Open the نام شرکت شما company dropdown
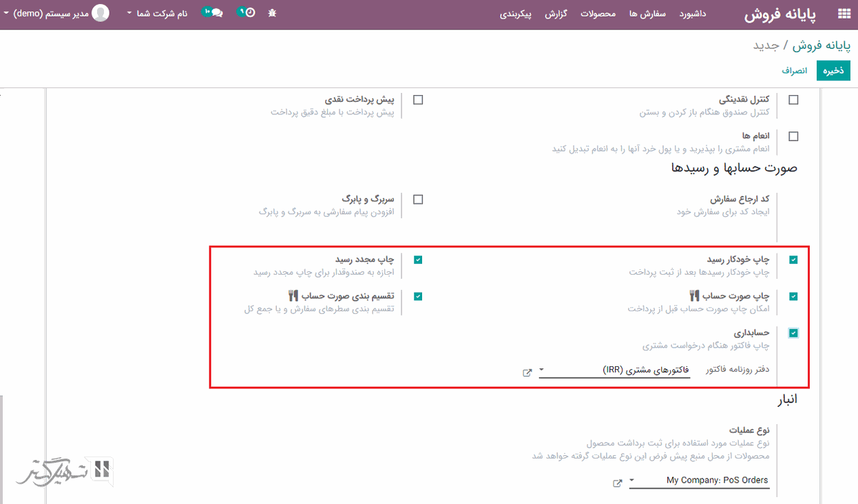 point(158,14)
